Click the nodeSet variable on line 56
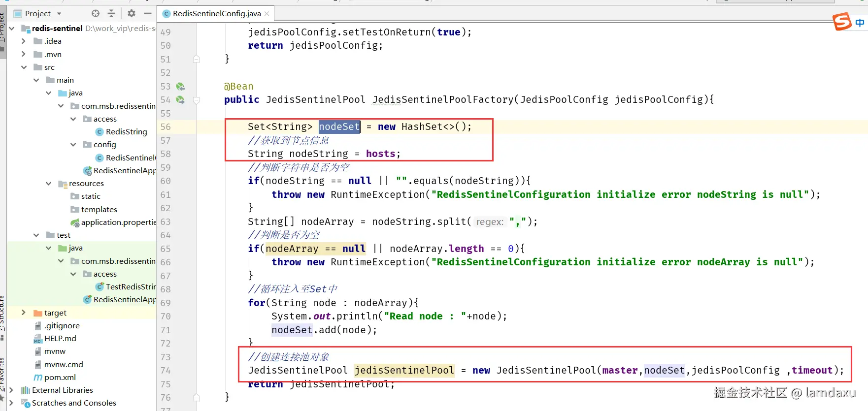Screen dimensions: 868x411 coord(339,127)
